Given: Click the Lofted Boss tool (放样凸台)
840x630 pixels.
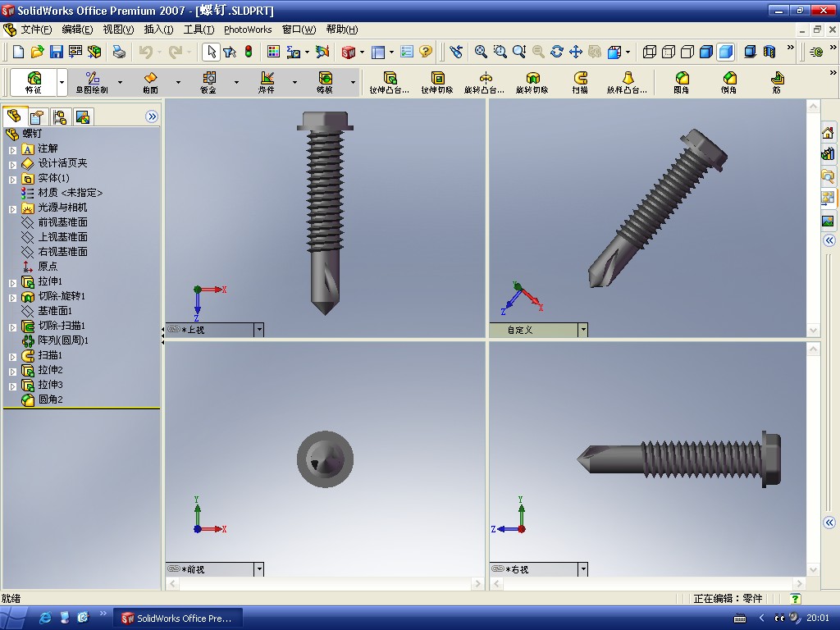Looking at the screenshot, I should [x=627, y=83].
